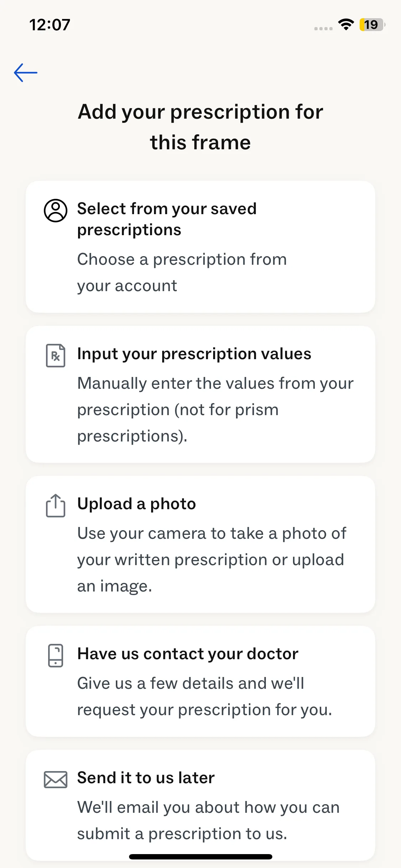
Task: Tap the manual entry description text
Action: 215,410
